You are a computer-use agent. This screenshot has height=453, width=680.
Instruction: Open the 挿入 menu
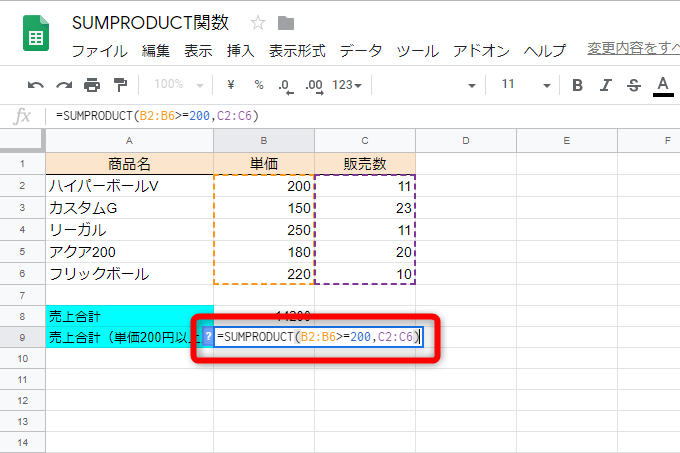click(x=240, y=51)
